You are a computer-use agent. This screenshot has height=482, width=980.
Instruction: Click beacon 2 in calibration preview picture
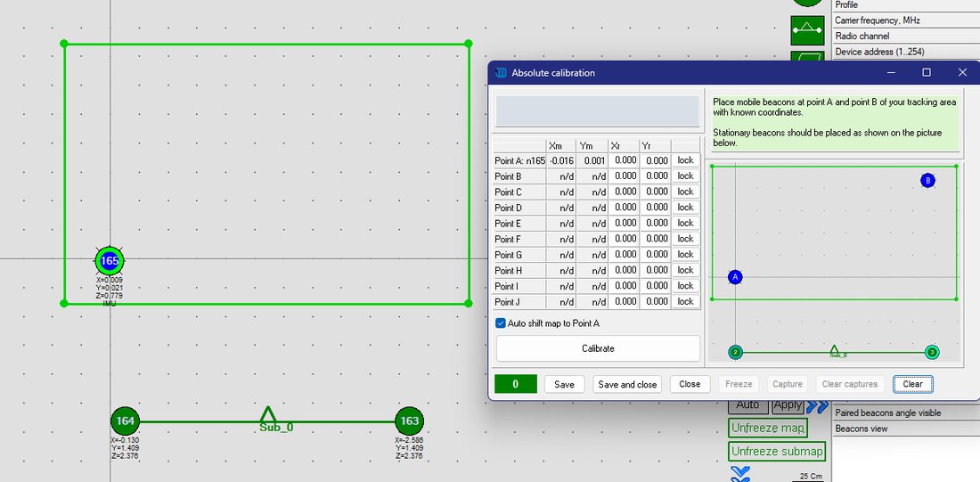736,352
